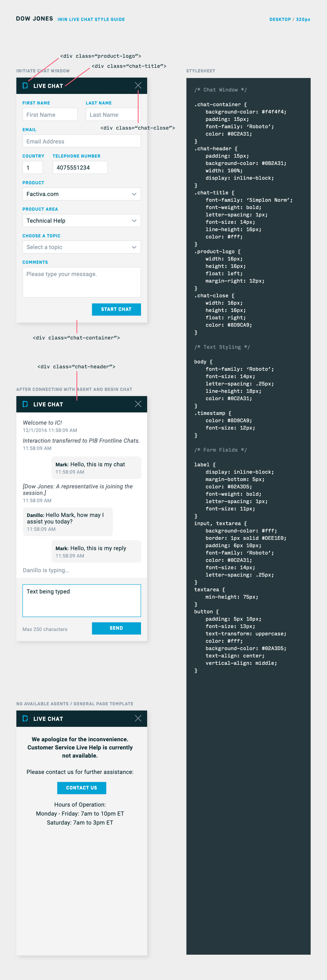The height and width of the screenshot is (980, 327).
Task: Close the Initiate Chat window with X
Action: [x=138, y=85]
